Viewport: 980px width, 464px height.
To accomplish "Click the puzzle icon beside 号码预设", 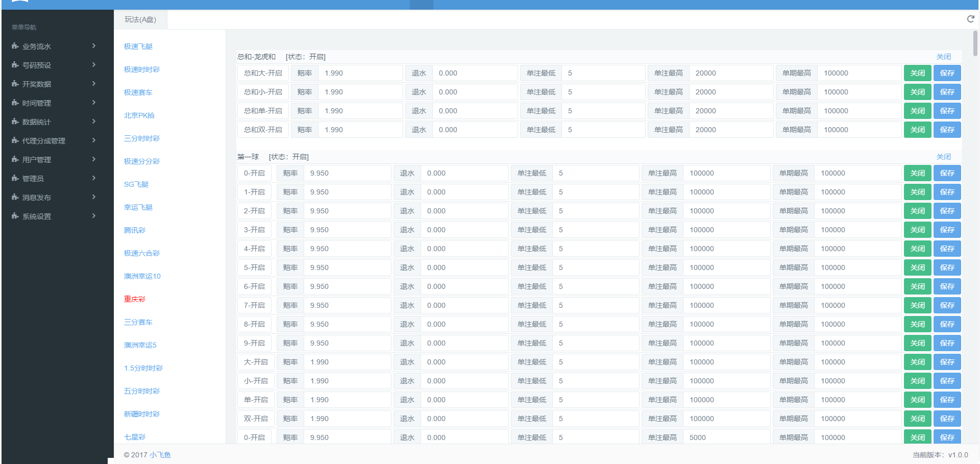I will point(15,65).
